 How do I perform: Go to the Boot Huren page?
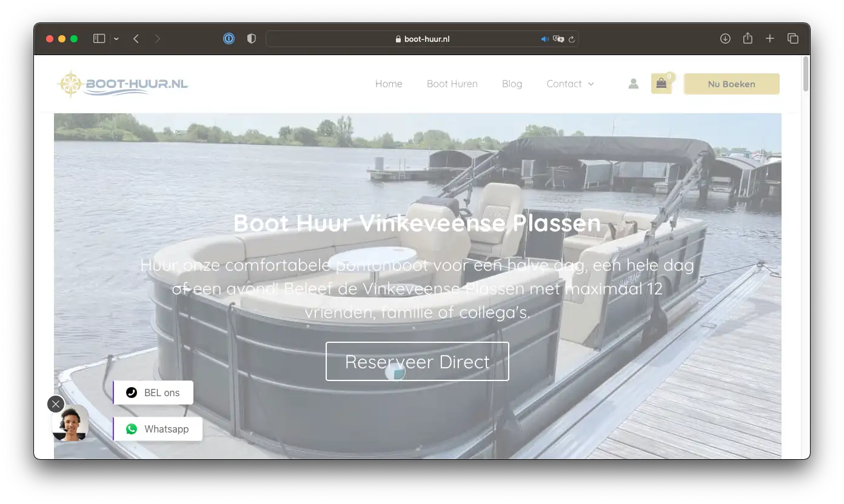coord(452,84)
